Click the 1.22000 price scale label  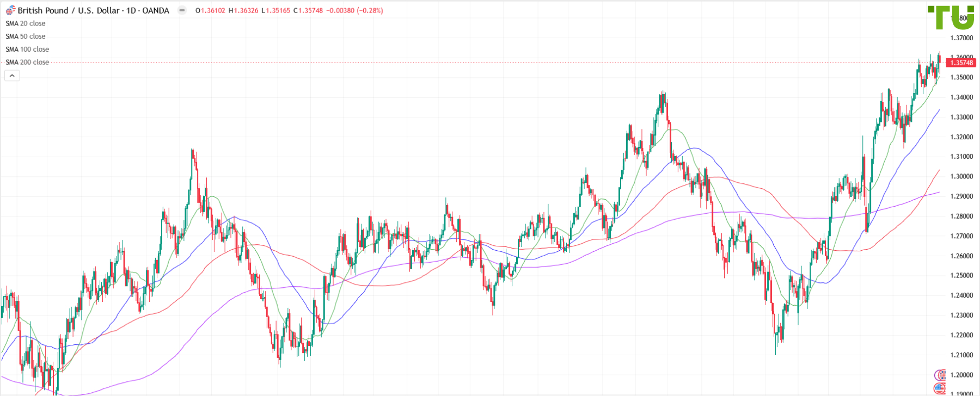point(961,335)
